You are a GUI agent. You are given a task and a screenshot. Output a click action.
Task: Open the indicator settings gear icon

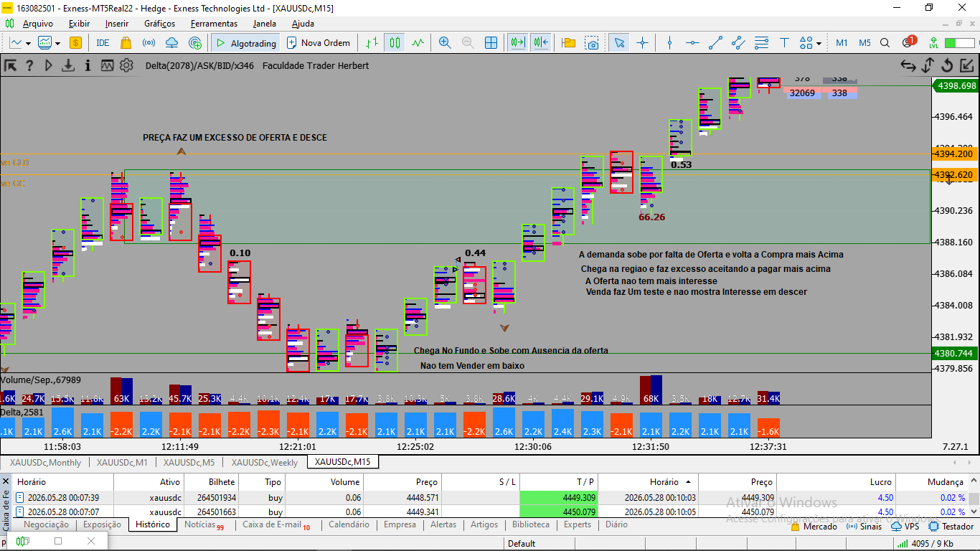[126, 66]
